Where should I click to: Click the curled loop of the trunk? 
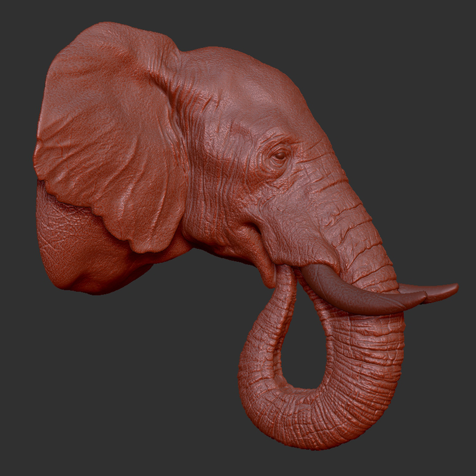321,358
